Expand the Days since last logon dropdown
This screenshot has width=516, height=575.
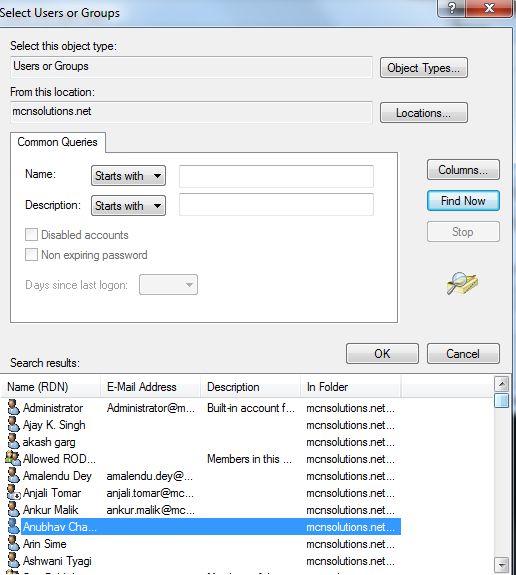(168, 285)
